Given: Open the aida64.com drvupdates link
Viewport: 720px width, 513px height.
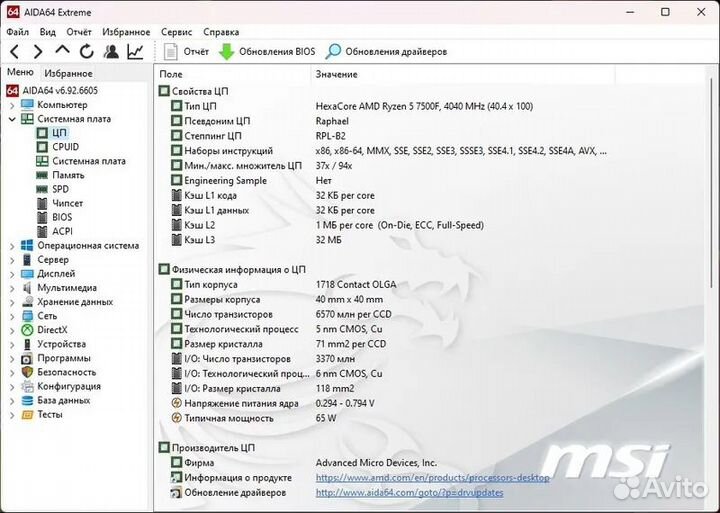Looking at the screenshot, I should pos(409,492).
